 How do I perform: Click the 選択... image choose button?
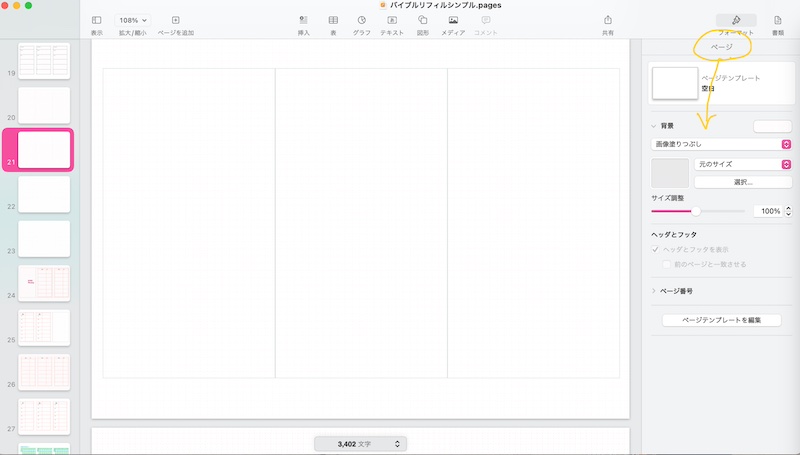click(742, 182)
